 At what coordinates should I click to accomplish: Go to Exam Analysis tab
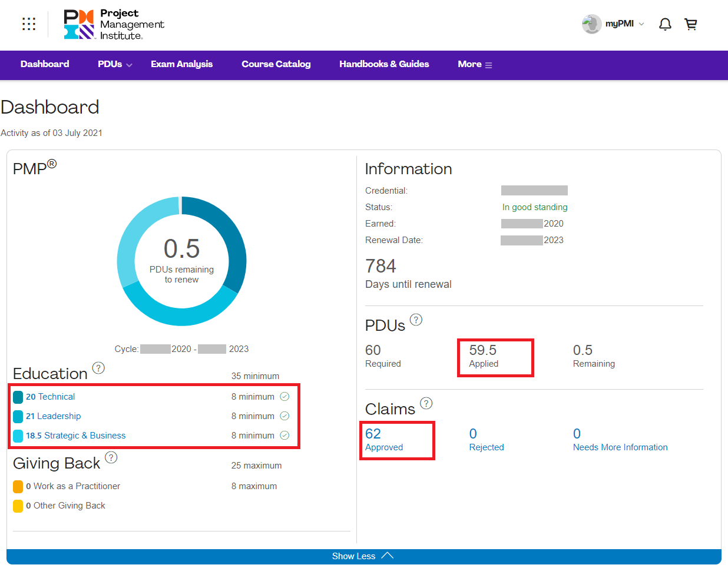coord(181,64)
